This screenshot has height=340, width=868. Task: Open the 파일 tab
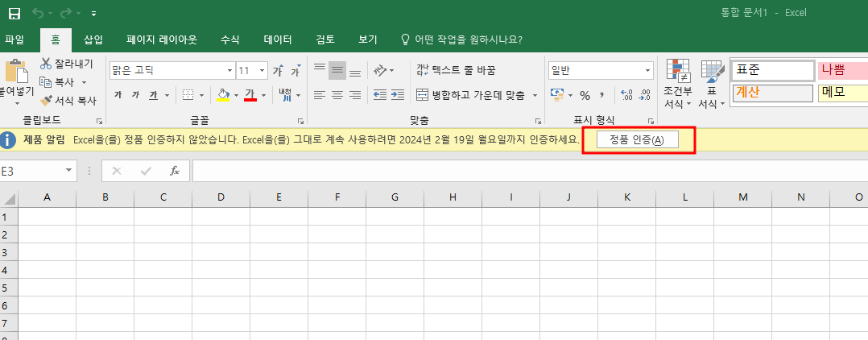pos(14,39)
